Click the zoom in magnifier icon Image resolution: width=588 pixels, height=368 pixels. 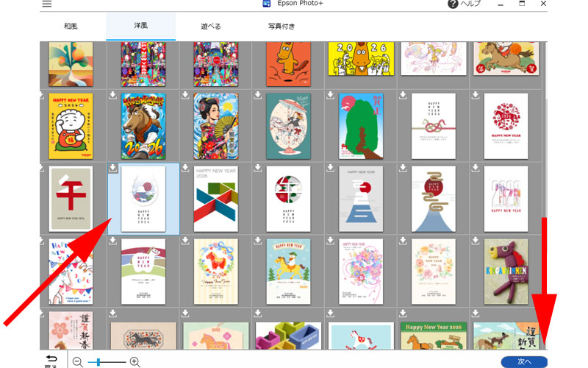pyautogui.click(x=135, y=361)
